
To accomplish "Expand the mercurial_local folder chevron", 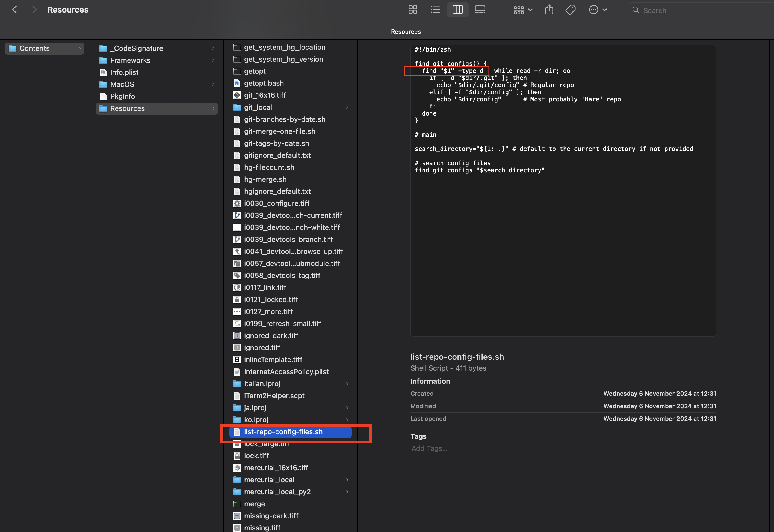I will point(347,480).
